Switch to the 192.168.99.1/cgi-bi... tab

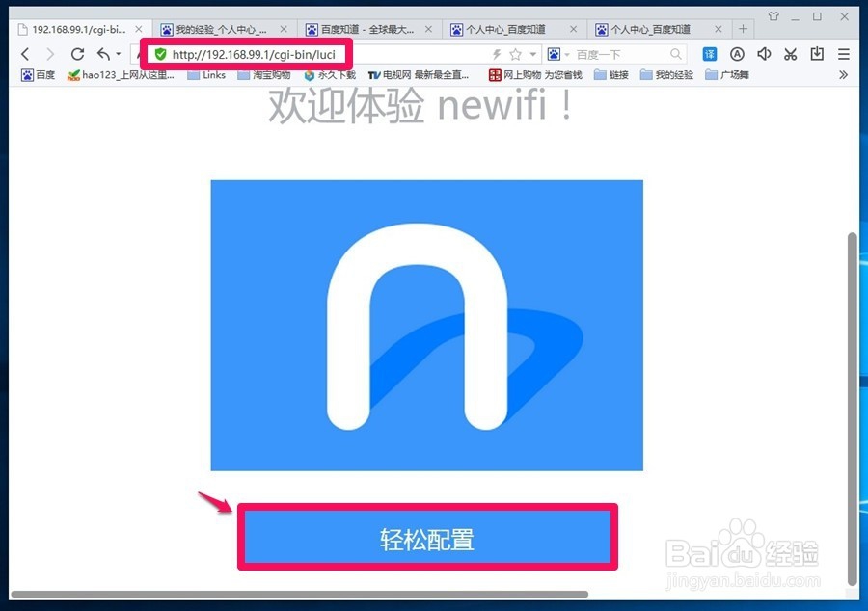pyautogui.click(x=81, y=29)
